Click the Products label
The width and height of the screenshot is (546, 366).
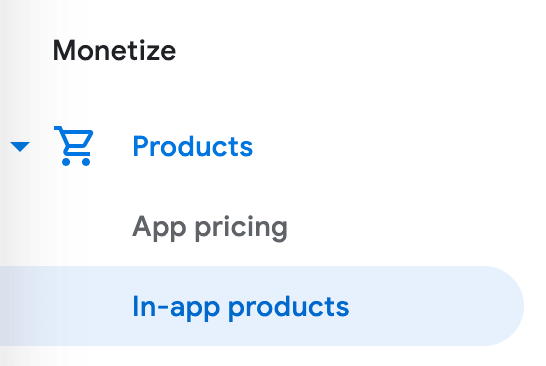(x=193, y=146)
